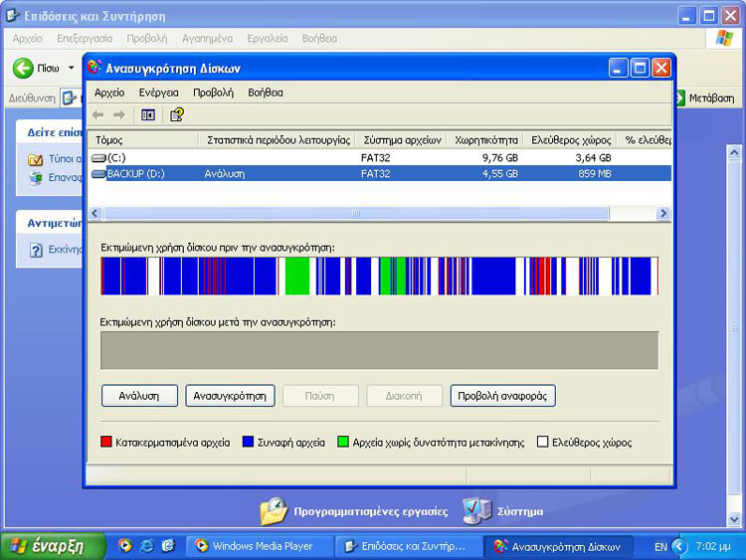Image resolution: width=746 pixels, height=560 pixels.
Task: Click the Τόμος column header
Action: [143, 140]
